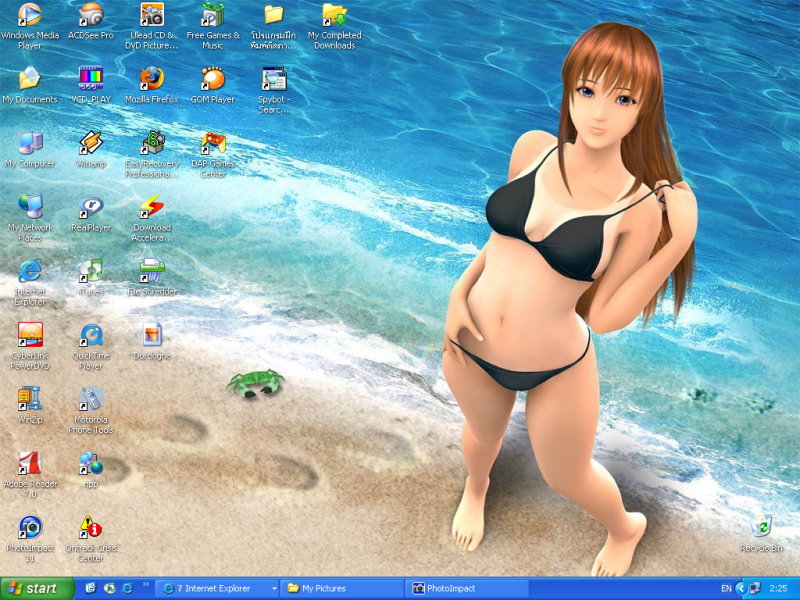Launch Adobe Reader 7.0 shortcut
The width and height of the screenshot is (800, 600).
[30, 463]
